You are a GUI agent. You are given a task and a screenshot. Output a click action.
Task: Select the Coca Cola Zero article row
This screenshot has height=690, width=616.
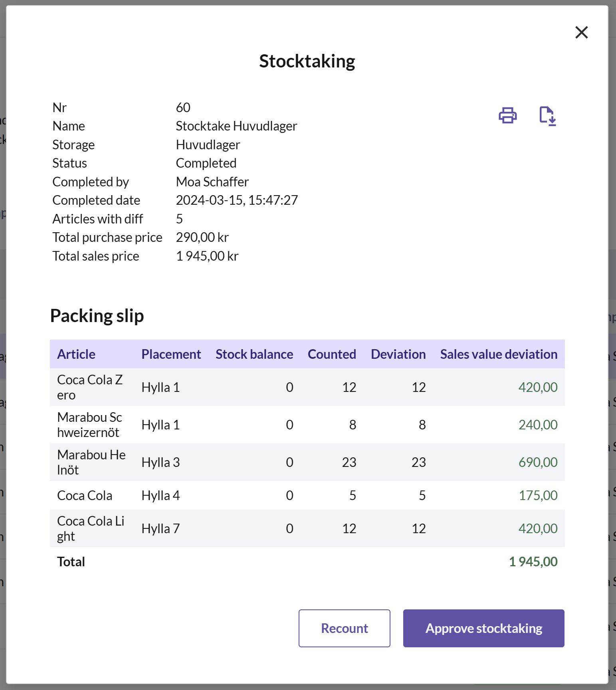tap(307, 387)
